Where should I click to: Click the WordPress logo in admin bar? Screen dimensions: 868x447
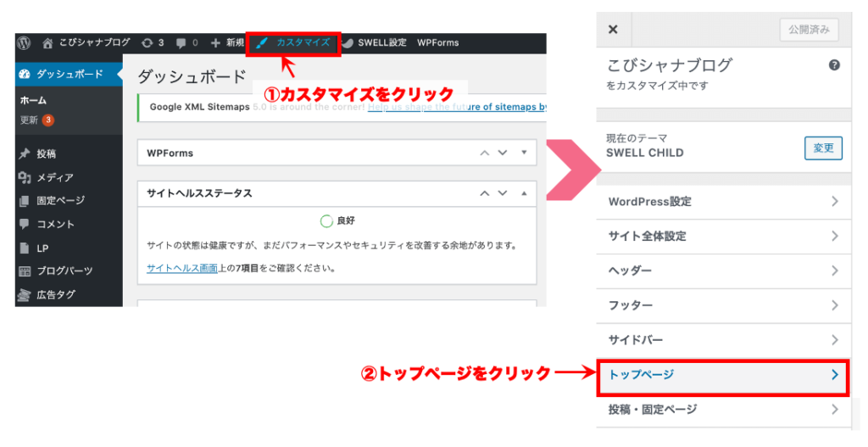coord(24,42)
